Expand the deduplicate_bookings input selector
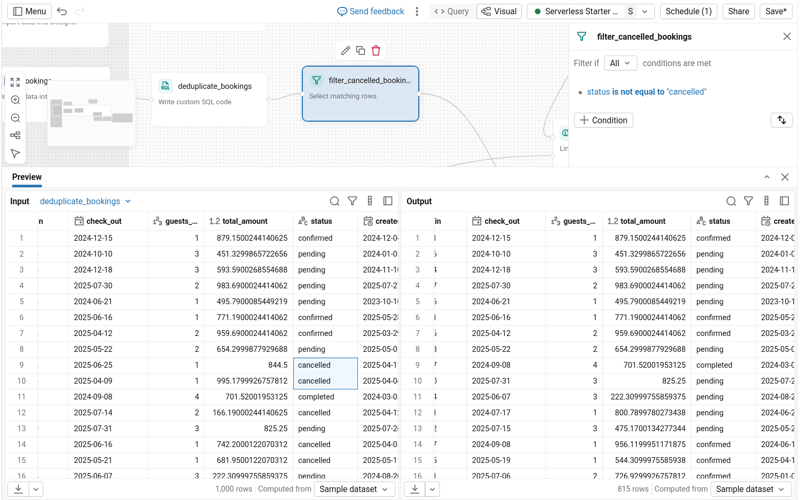Image resolution: width=800 pixels, height=500 pixels. click(86, 202)
